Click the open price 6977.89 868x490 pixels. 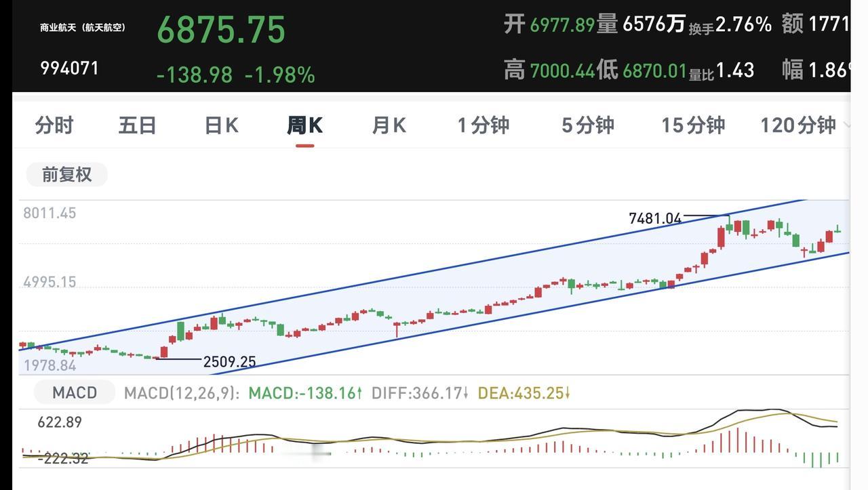(562, 25)
